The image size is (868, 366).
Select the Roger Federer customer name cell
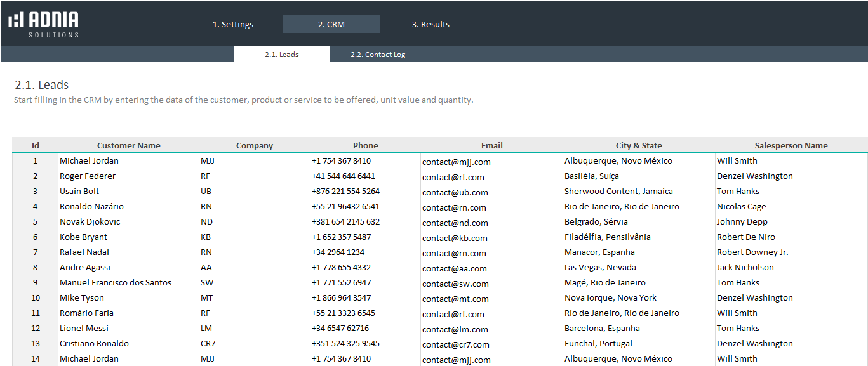(88, 176)
